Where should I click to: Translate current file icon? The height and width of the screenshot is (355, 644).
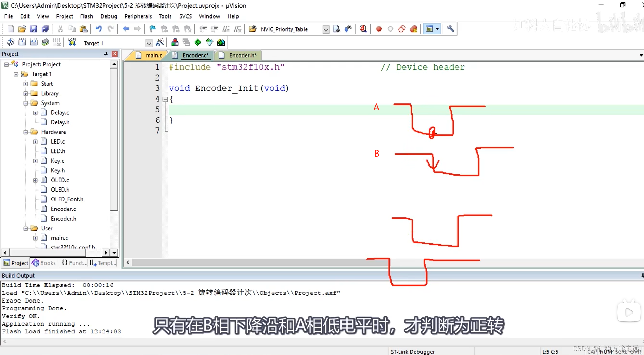pos(11,42)
